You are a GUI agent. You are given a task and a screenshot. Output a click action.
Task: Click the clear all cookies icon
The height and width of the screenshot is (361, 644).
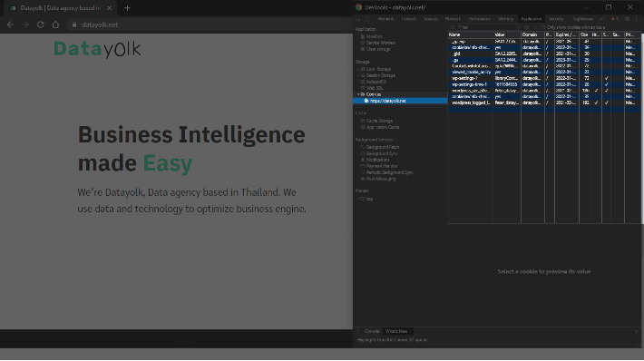tap(526, 27)
